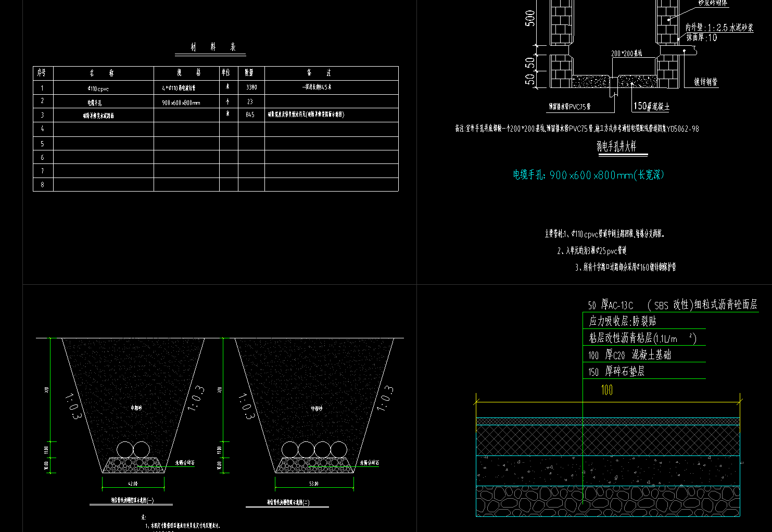Click row number 8 in the table
This screenshot has height=532, width=772.
[42, 184]
